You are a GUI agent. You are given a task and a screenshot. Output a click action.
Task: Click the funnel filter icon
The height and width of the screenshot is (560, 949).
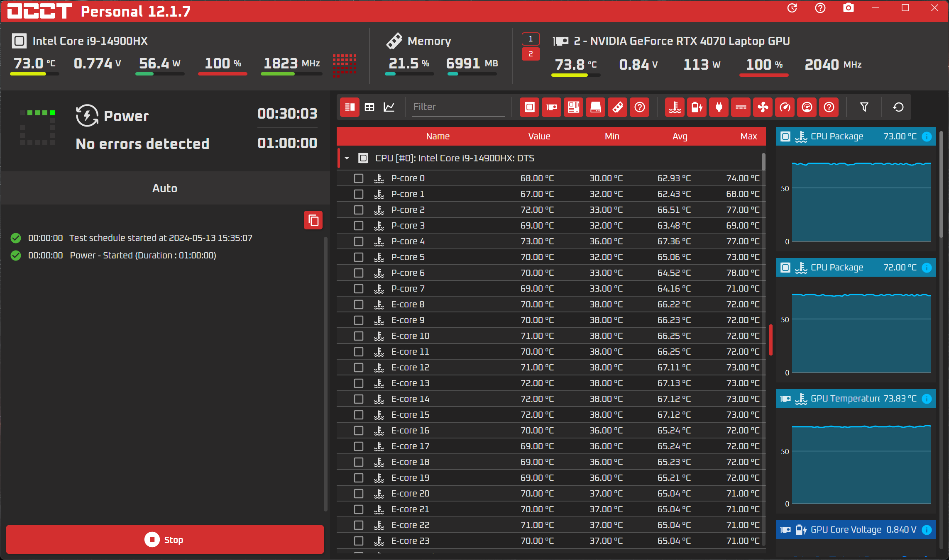(864, 107)
